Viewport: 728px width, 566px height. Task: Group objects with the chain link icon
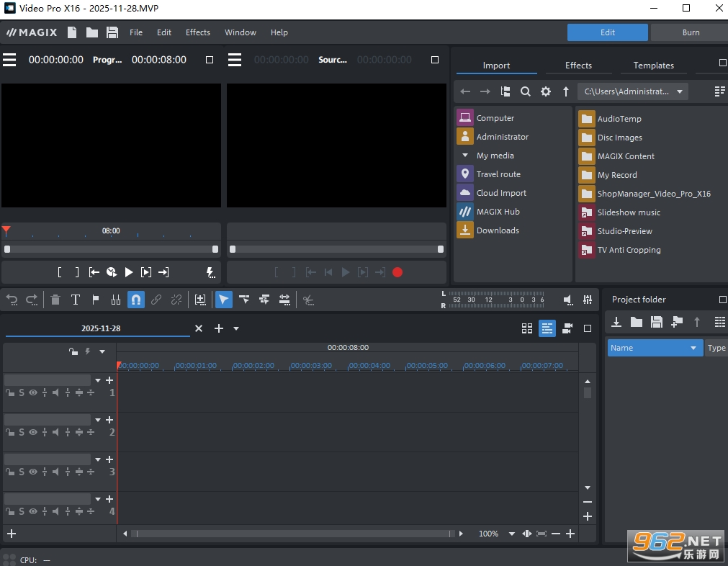click(156, 300)
